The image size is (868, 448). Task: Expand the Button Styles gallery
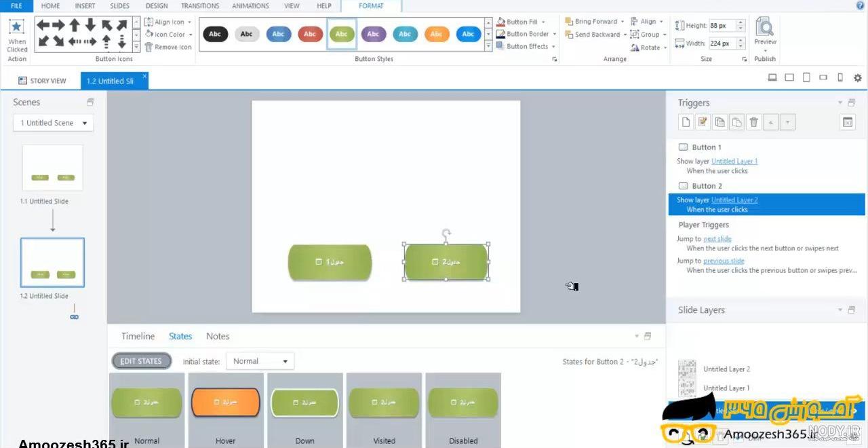(x=488, y=46)
